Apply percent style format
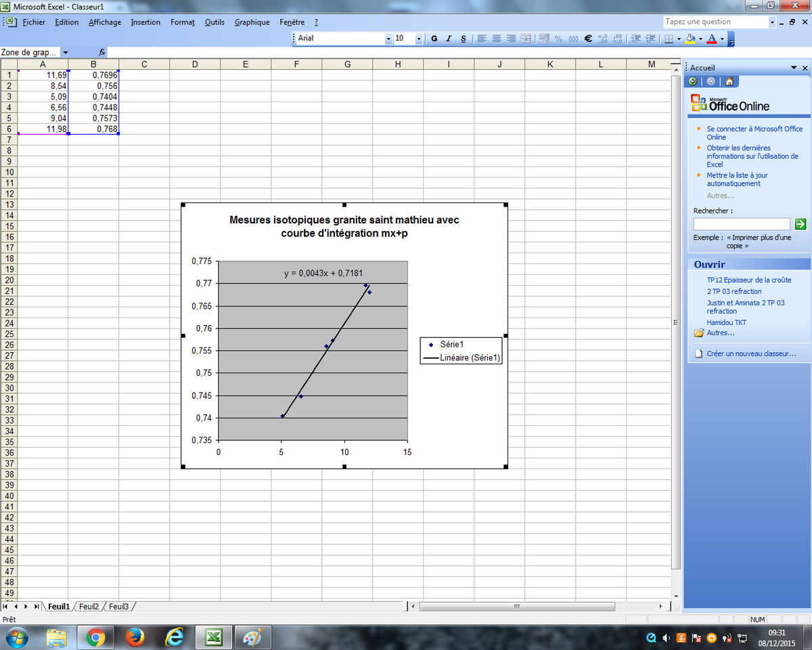812x650 pixels. (x=559, y=39)
